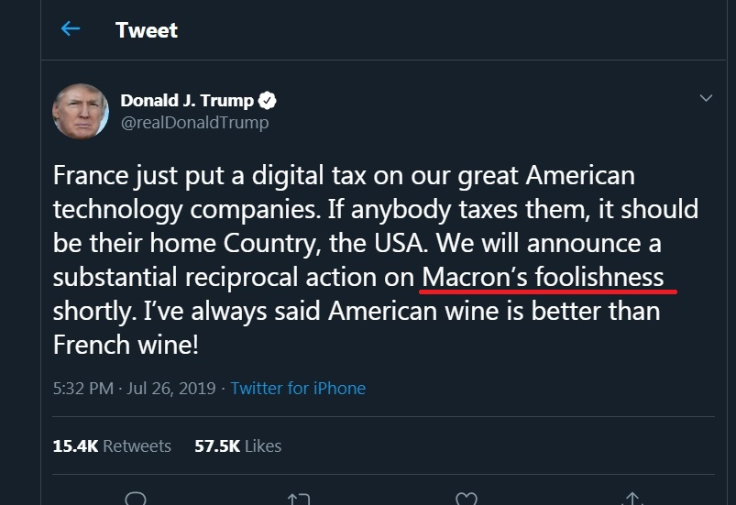View the 57.5K Likes list

click(x=238, y=446)
